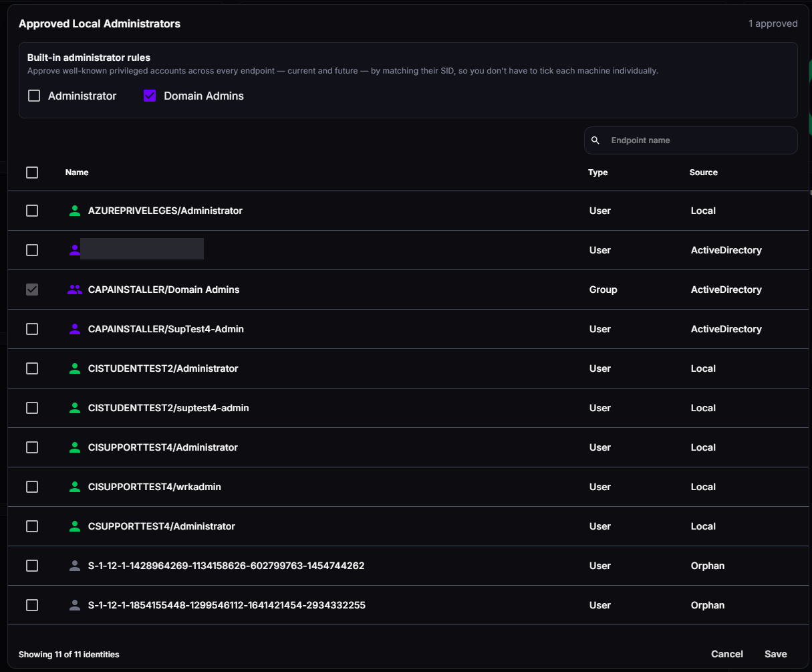Image resolution: width=812 pixels, height=672 pixels.
Task: Click SID S-1-12-1-1428964269 entry name
Action: pos(227,566)
